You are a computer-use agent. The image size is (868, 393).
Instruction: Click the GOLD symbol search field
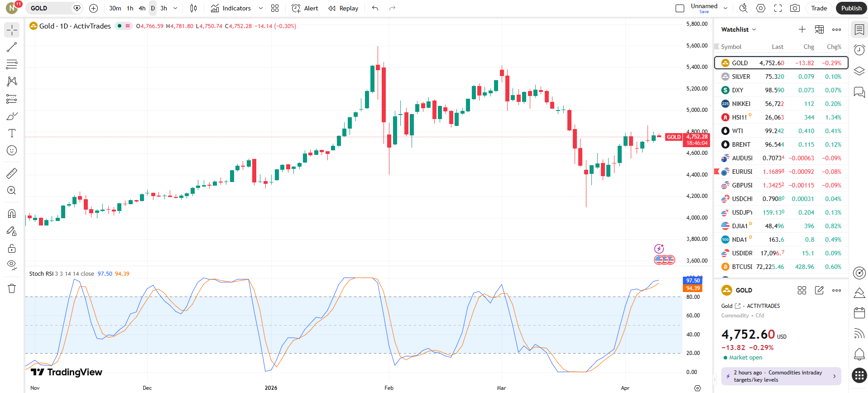[50, 8]
